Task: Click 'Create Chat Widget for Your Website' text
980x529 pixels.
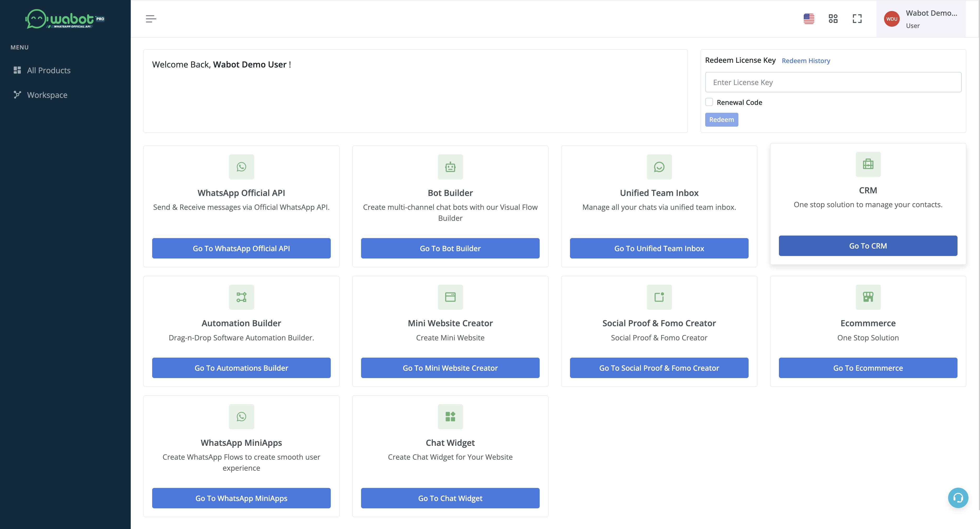Action: click(450, 457)
